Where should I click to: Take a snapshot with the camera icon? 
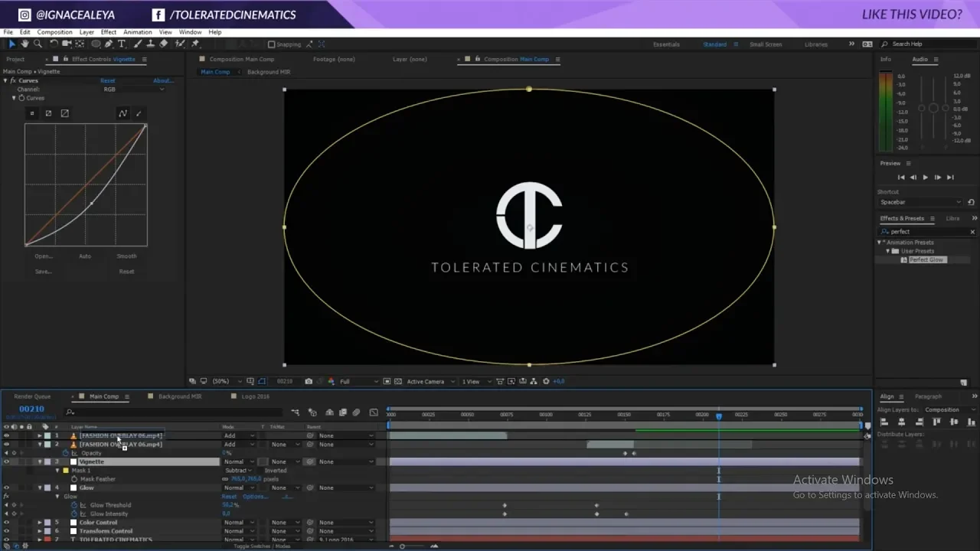pos(309,381)
